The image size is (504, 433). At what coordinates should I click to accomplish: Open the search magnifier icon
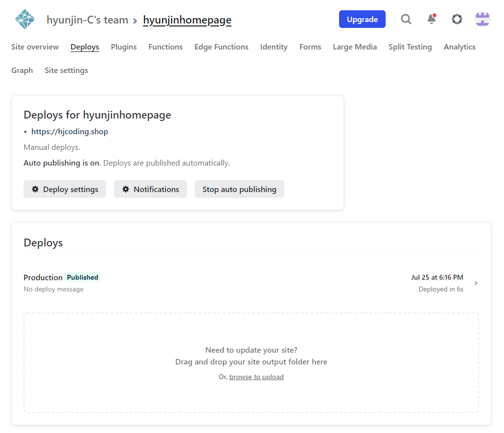(x=406, y=19)
